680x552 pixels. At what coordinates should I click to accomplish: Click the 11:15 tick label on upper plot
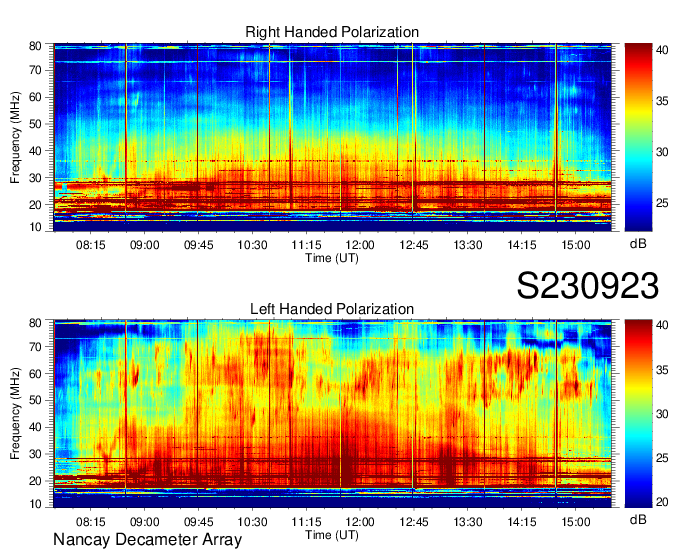click(306, 245)
